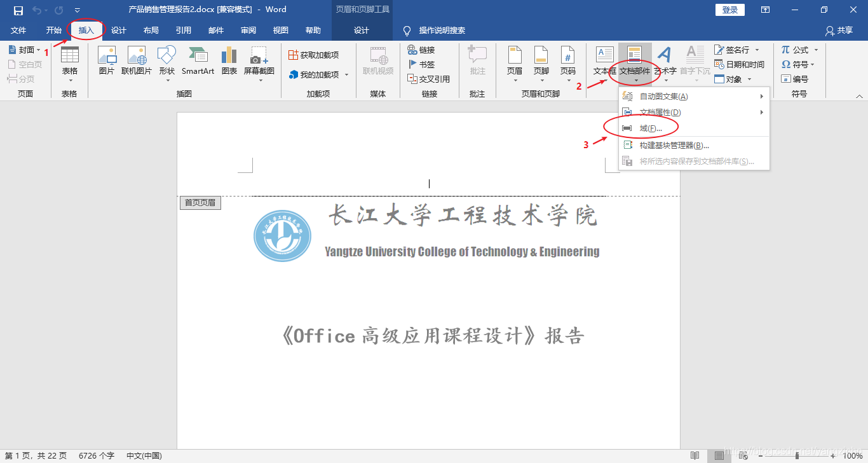Choose Field (域) from the menu
This screenshot has width=868, height=463.
click(694, 128)
